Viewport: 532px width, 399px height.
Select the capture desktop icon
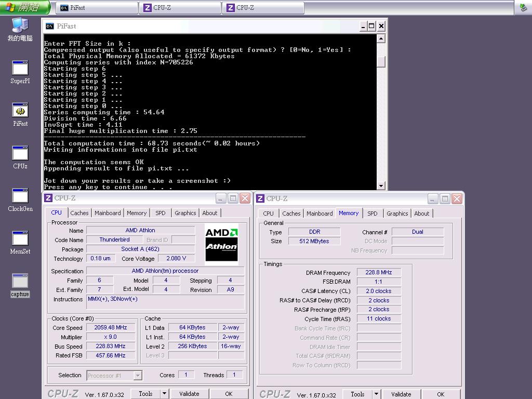(20, 285)
